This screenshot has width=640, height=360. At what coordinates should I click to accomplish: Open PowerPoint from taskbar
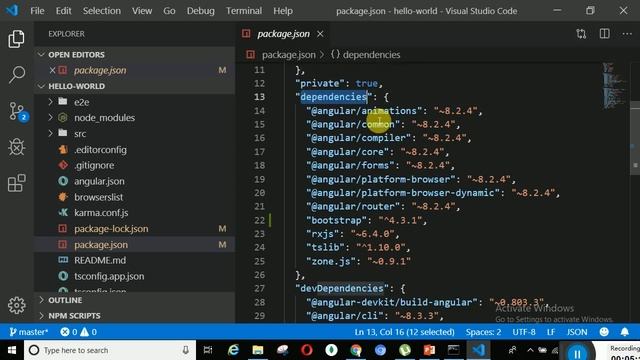click(429, 350)
